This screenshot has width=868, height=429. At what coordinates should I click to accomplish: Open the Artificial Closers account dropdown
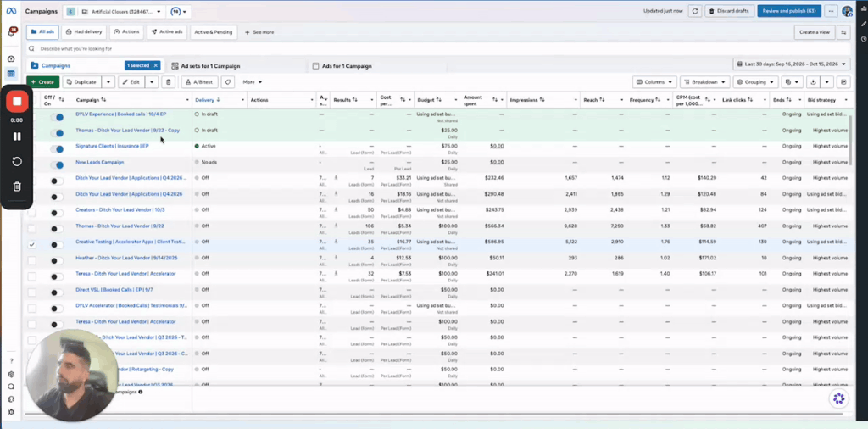click(x=120, y=11)
